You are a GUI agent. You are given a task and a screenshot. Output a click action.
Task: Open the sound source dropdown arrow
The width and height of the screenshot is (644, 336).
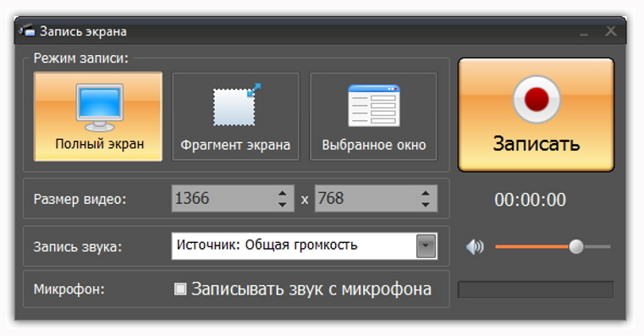click(426, 246)
